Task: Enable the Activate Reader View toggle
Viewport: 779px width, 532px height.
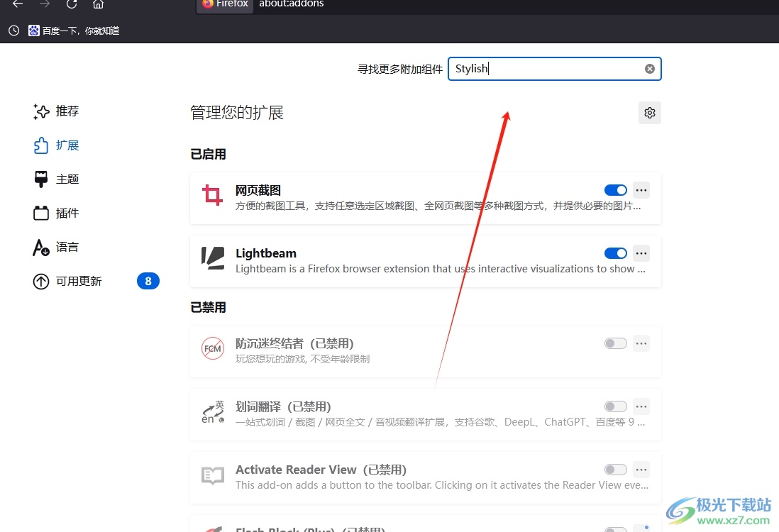Action: tap(616, 470)
